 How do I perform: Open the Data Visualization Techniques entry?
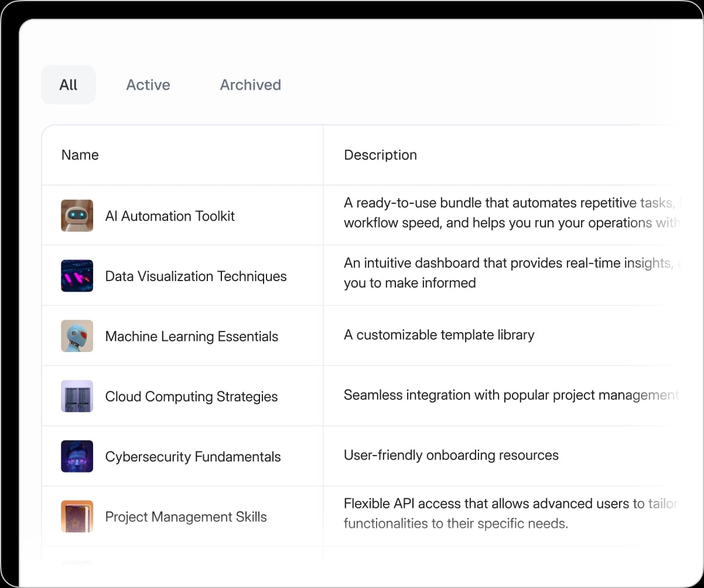tap(196, 275)
